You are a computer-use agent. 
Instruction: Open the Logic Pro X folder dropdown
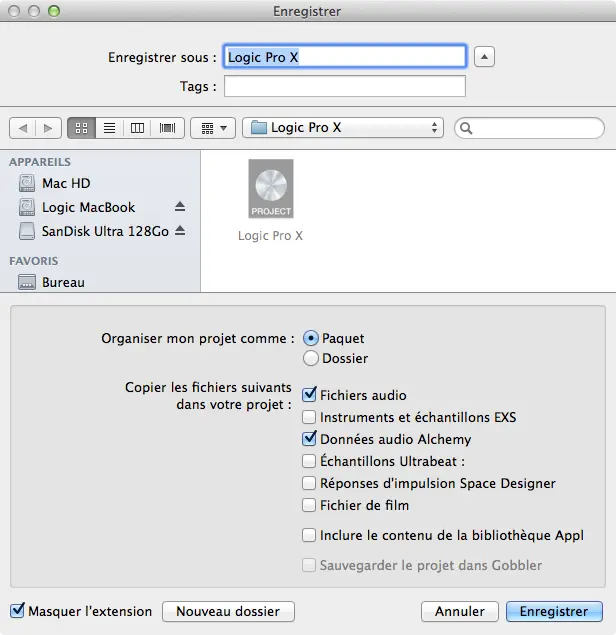pyautogui.click(x=344, y=128)
